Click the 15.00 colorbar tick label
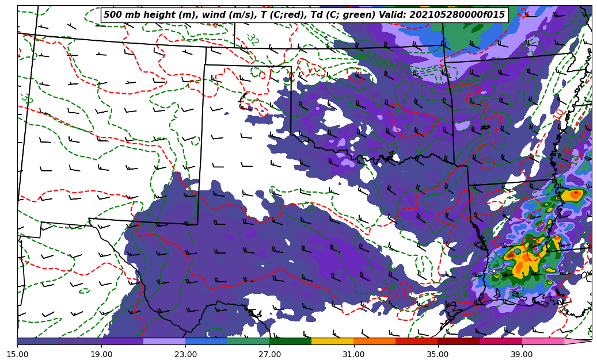The width and height of the screenshot is (597, 364). coord(17,355)
